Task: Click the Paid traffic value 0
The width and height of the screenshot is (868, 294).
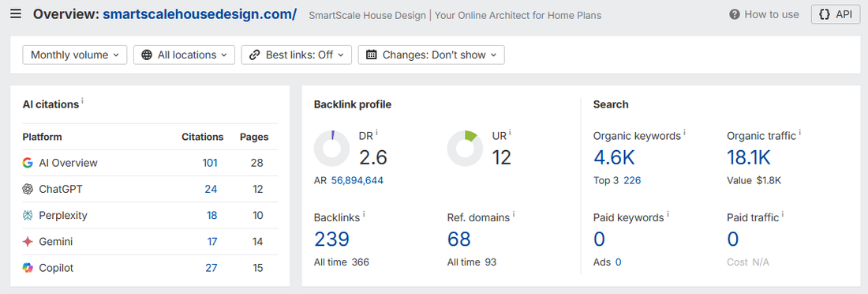Action: point(732,239)
